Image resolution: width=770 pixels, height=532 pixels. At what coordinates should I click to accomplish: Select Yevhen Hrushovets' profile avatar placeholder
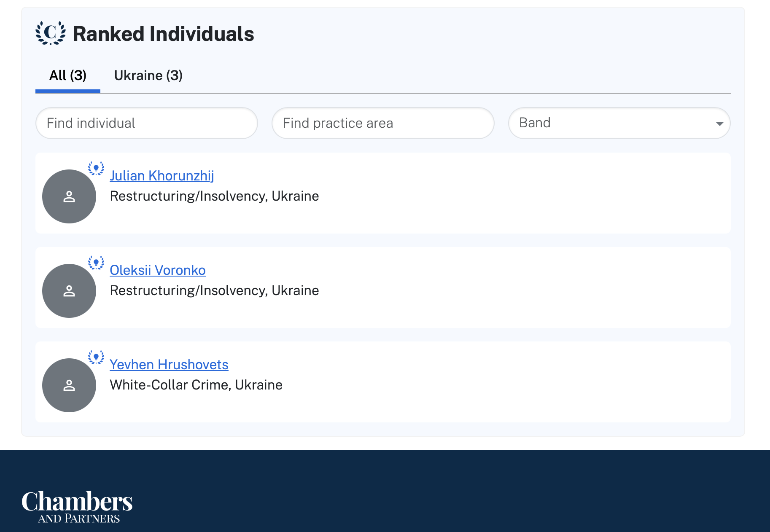tap(69, 385)
